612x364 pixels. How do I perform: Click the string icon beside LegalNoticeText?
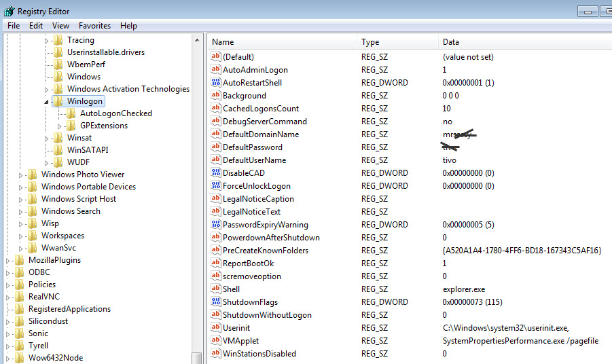[216, 211]
